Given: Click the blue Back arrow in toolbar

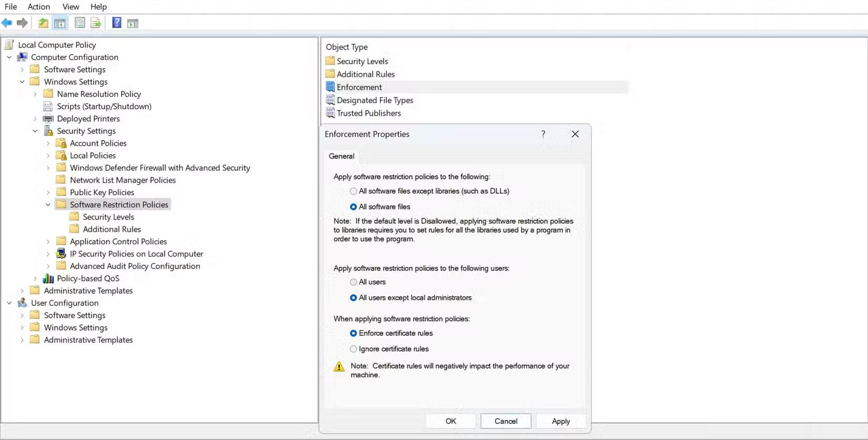Looking at the screenshot, I should click(7, 23).
